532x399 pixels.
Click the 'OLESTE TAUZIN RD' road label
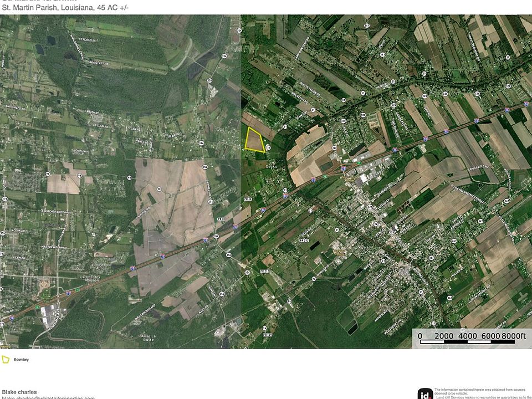click(310, 89)
